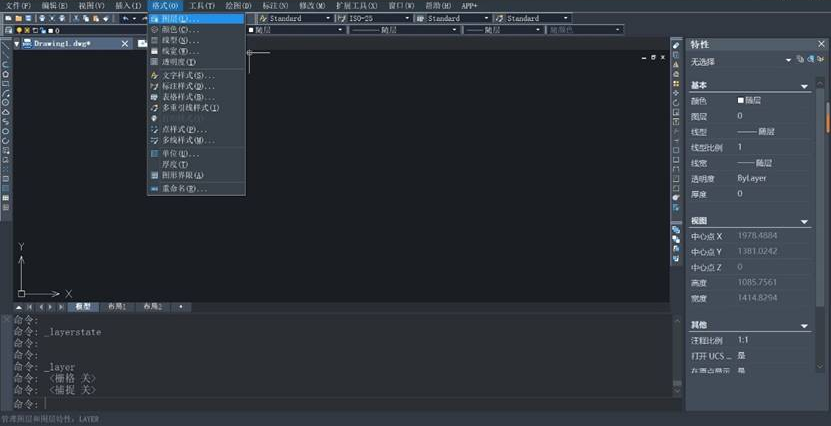Screen dimensions: 831x426
Task: Click the Undo arrow icon
Action: click(126, 19)
